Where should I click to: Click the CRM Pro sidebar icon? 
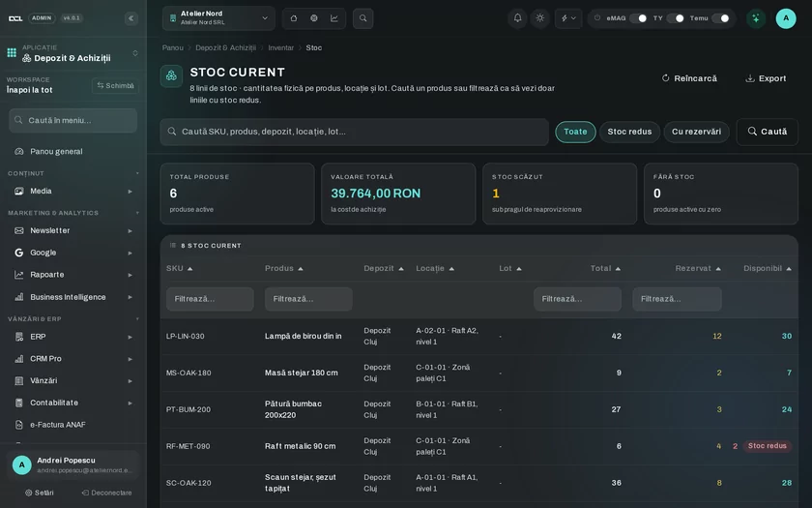pos(19,359)
